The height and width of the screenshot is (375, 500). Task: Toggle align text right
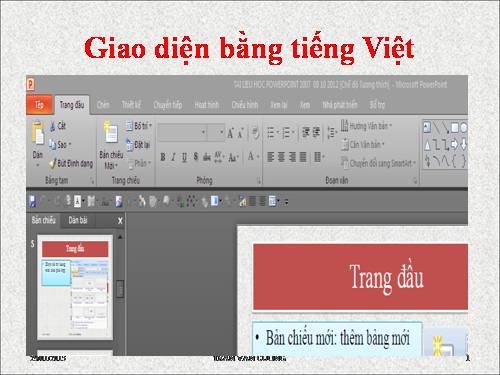click(x=292, y=157)
